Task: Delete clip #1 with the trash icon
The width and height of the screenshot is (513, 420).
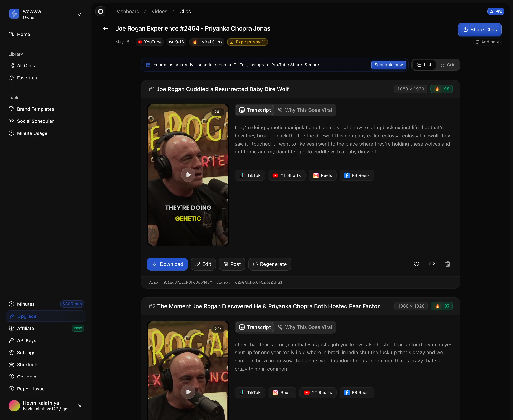Action: point(448,264)
